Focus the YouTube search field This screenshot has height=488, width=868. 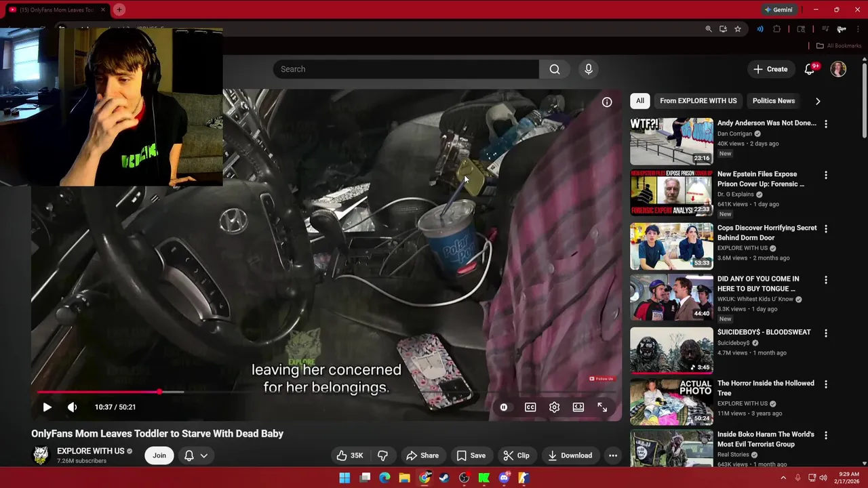[406, 69]
